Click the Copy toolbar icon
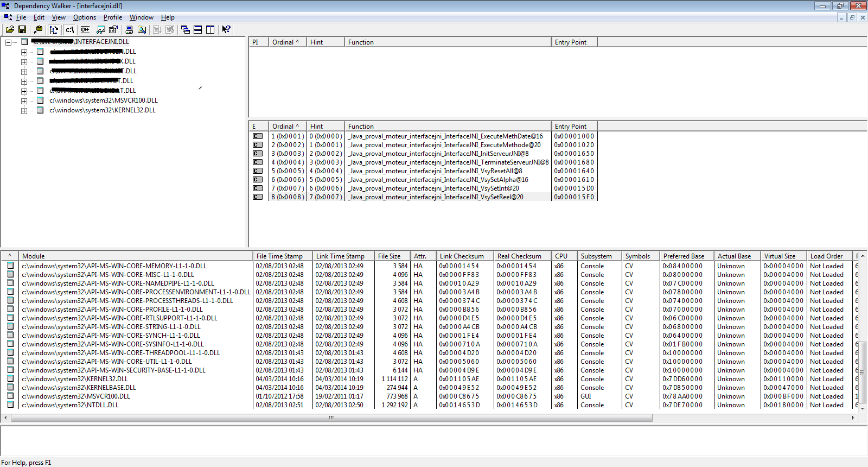Viewport: 868px width, 467px height. [38, 29]
